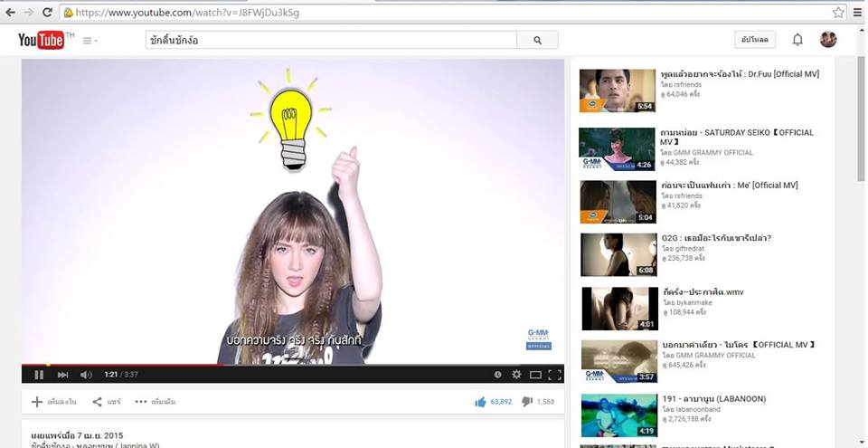
Task: Toggle theater mode view
Action: 535,375
